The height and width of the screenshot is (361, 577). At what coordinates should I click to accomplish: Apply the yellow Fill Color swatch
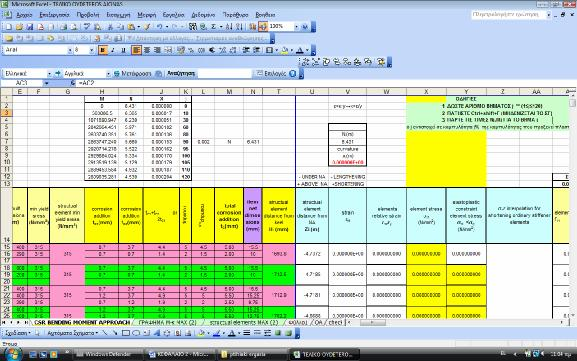coord(284,50)
